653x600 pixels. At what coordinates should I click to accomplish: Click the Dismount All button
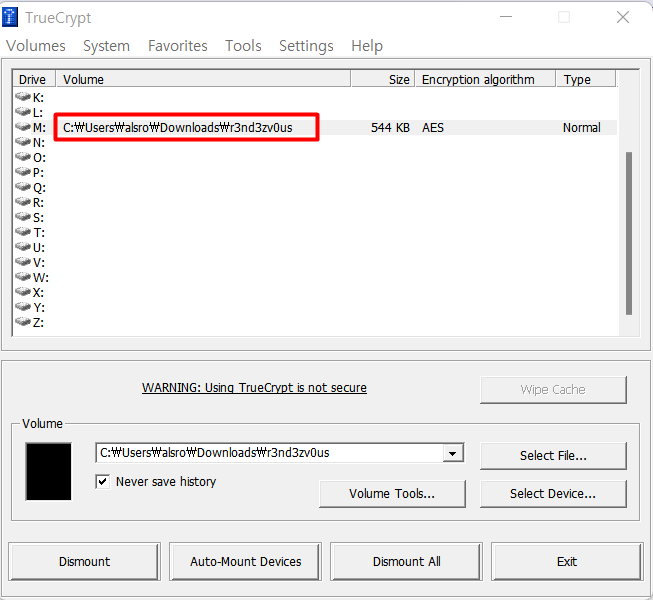pos(406,561)
